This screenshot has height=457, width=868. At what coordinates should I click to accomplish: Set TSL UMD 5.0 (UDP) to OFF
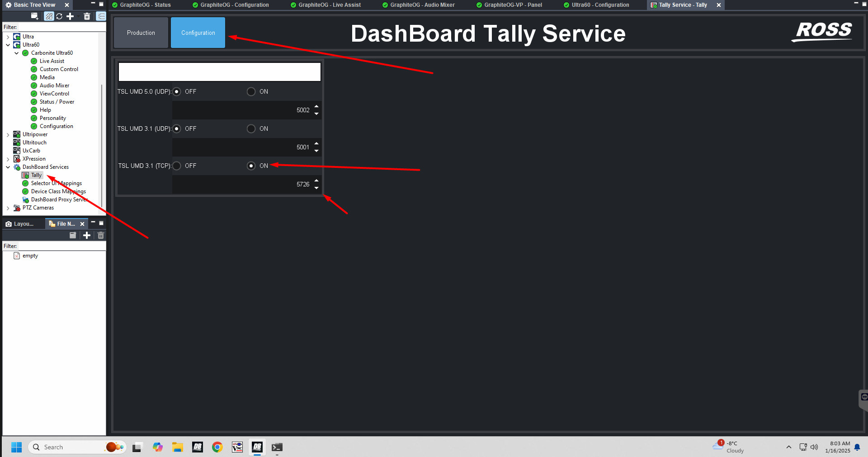[177, 92]
